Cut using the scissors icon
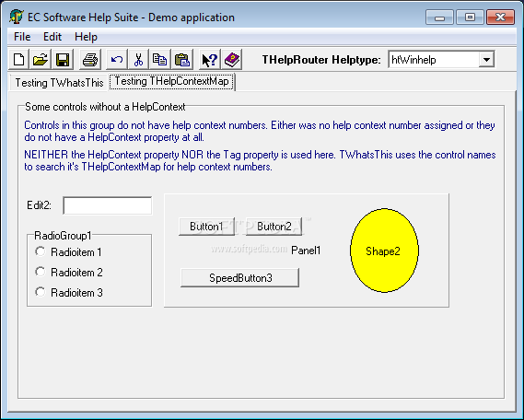 138,60
